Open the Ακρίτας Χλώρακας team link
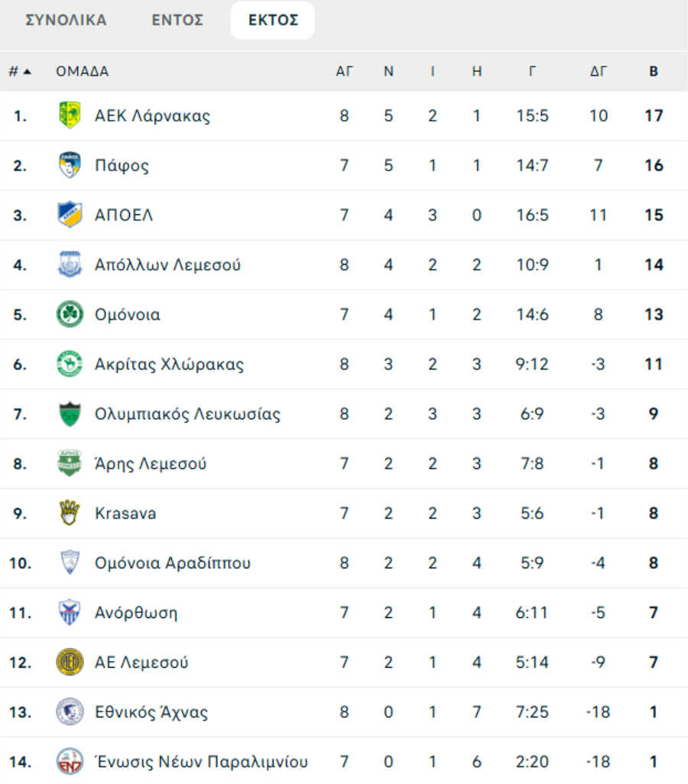The image size is (688, 784). click(x=169, y=364)
